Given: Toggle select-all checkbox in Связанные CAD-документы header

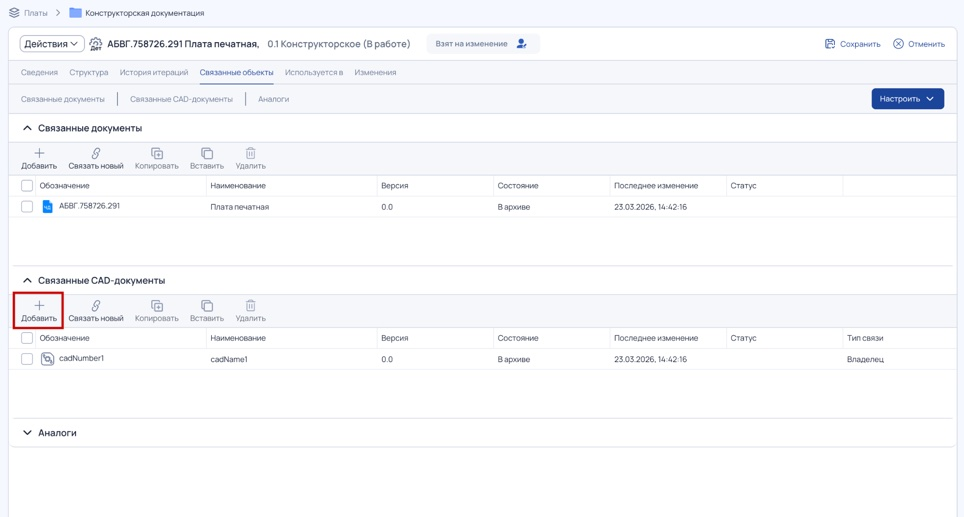Looking at the screenshot, I should [x=27, y=338].
